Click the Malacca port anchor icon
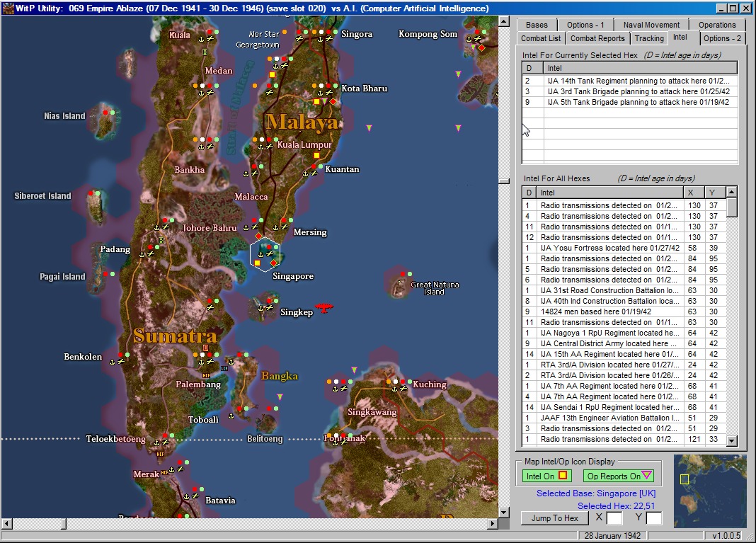 [246, 227]
